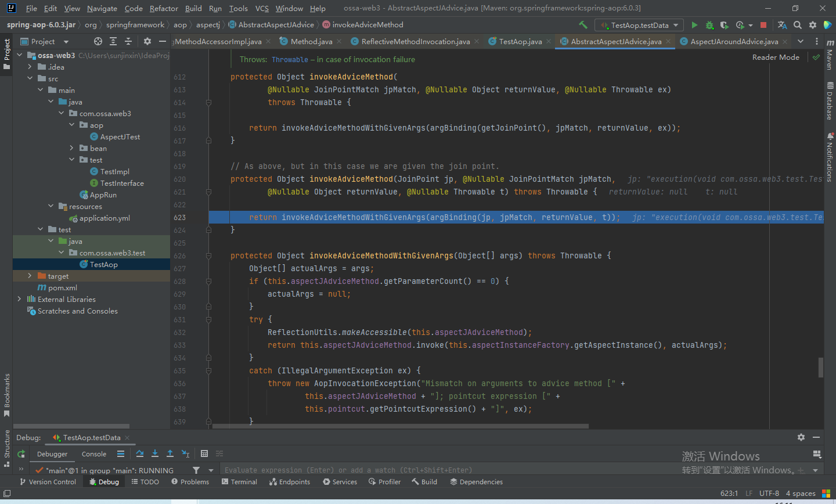Click the editor horizontal scrollbar thumb

[401, 426]
